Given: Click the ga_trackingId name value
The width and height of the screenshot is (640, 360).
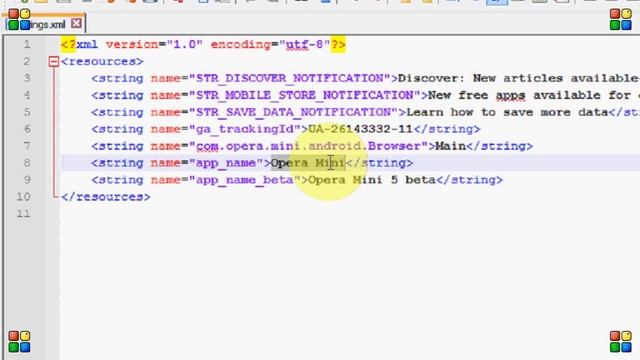Looking at the screenshot, I should tap(244, 129).
